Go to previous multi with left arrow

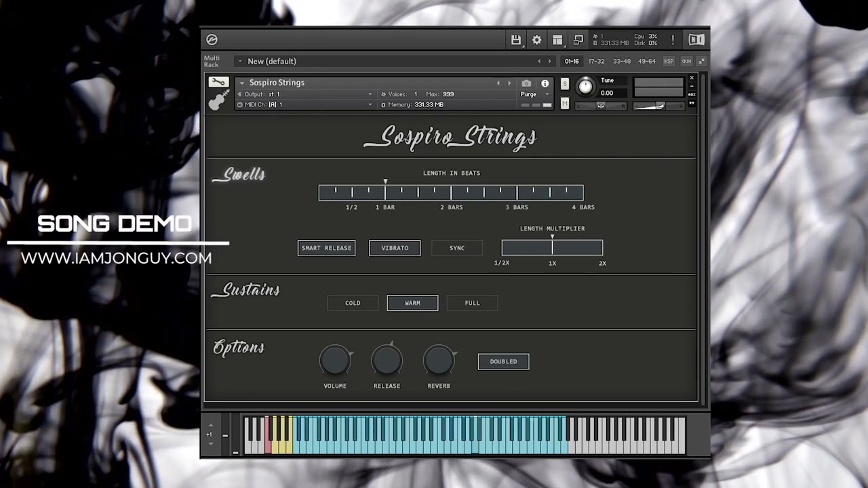539,61
